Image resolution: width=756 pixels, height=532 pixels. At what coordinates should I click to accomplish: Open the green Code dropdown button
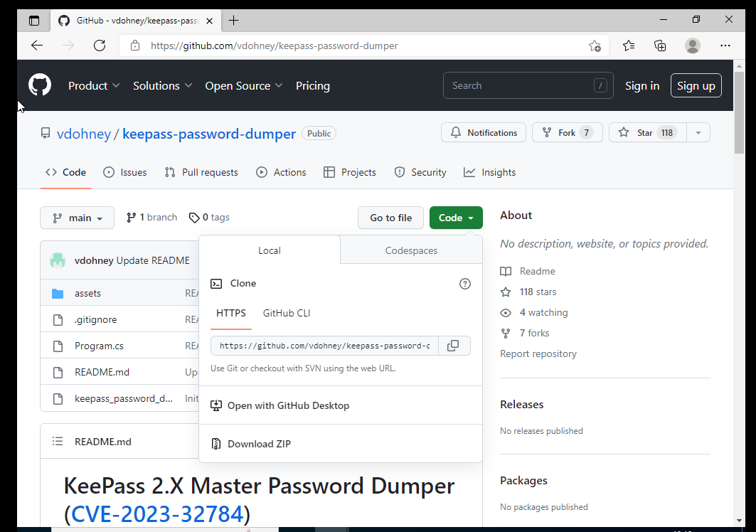[456, 218]
